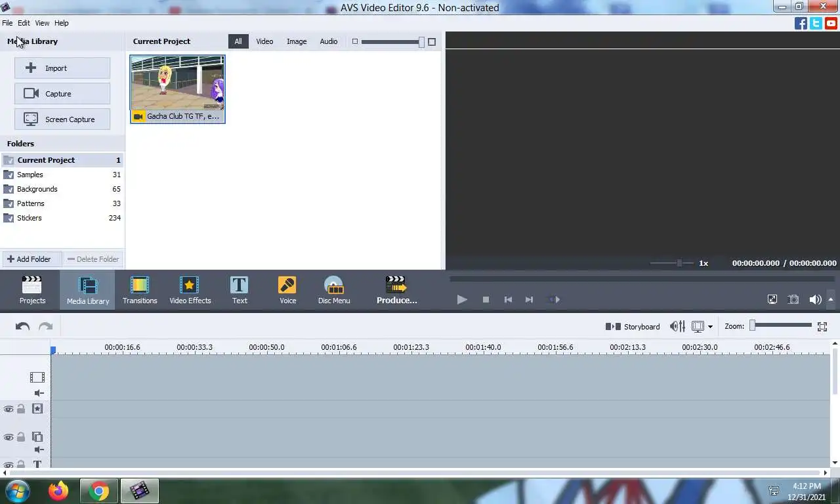Viewport: 840px width, 504px height.
Task: Redo the last undone action
Action: tap(45, 326)
